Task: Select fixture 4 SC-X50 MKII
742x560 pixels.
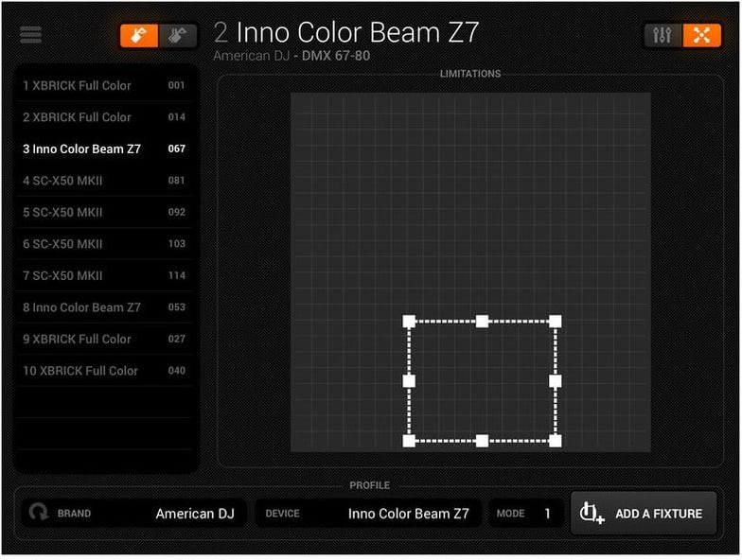Action: tap(104, 181)
